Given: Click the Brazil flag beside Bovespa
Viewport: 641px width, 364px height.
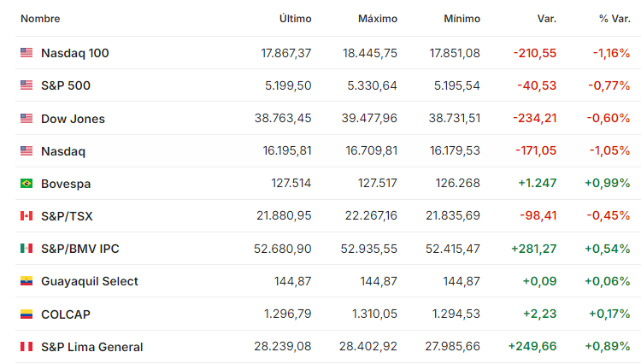Looking at the screenshot, I should click(26, 184).
